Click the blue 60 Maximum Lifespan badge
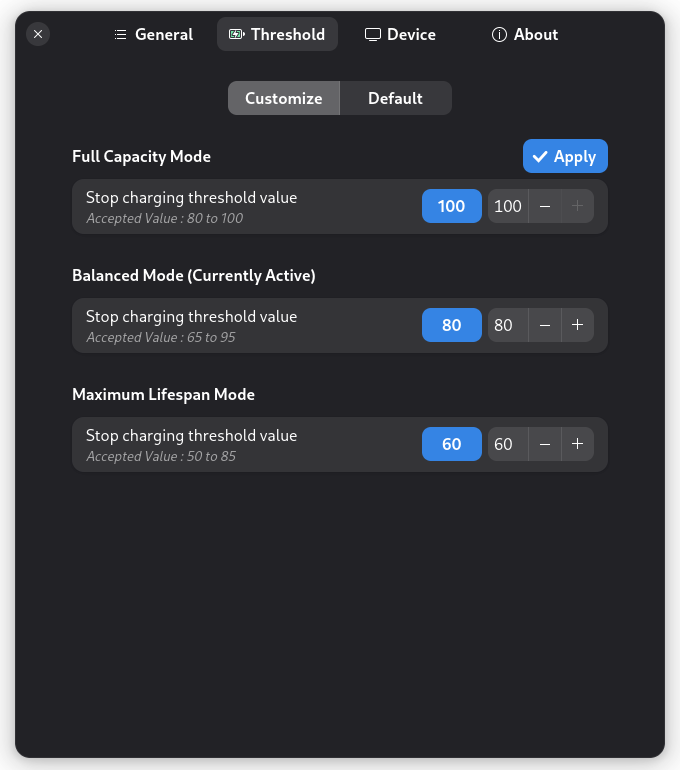The width and height of the screenshot is (680, 770). click(452, 444)
